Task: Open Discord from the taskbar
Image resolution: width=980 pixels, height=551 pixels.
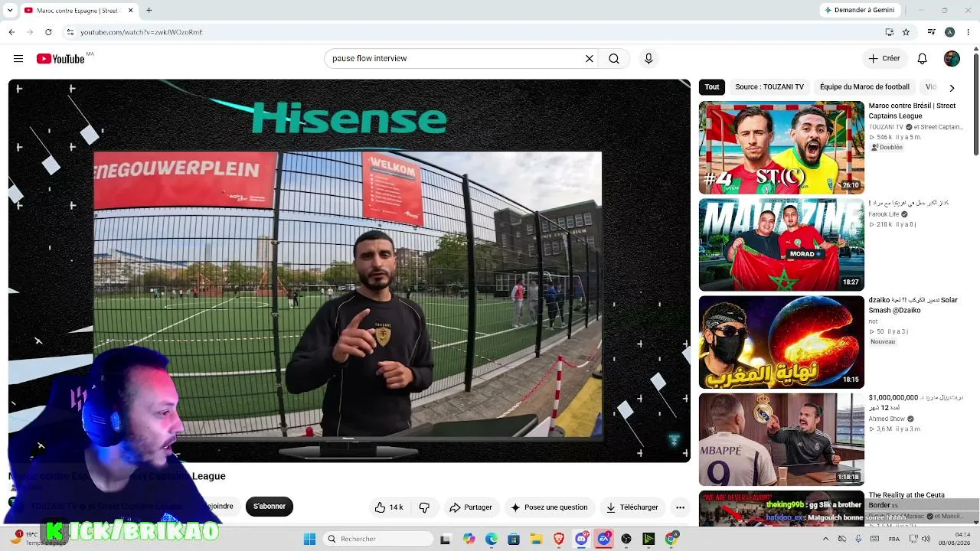Action: 581,540
